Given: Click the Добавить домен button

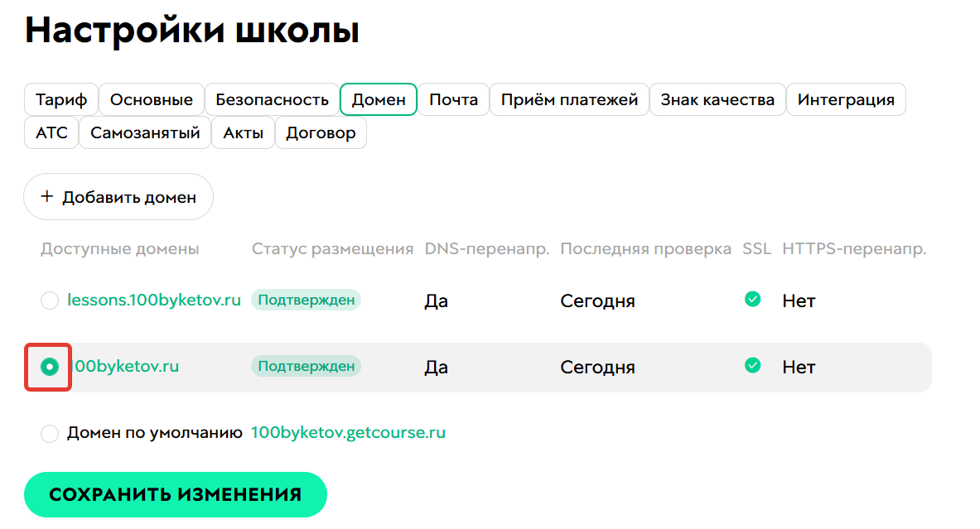Looking at the screenshot, I should click(x=118, y=197).
